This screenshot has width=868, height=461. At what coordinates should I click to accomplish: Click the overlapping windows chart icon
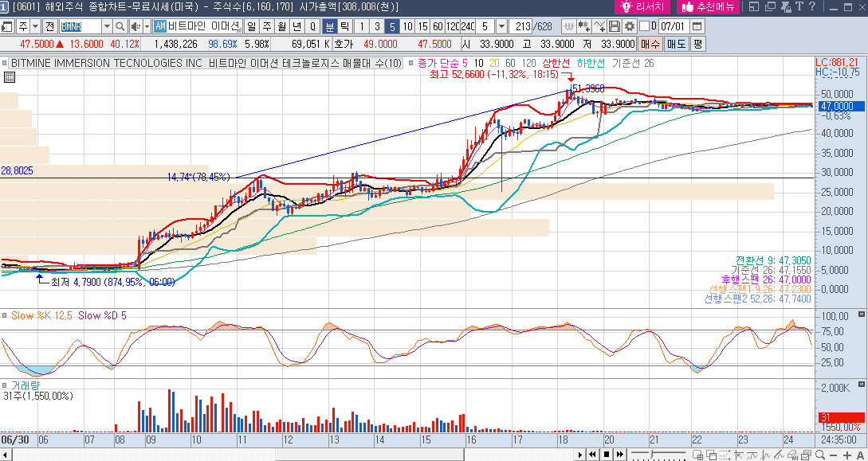[711, 455]
